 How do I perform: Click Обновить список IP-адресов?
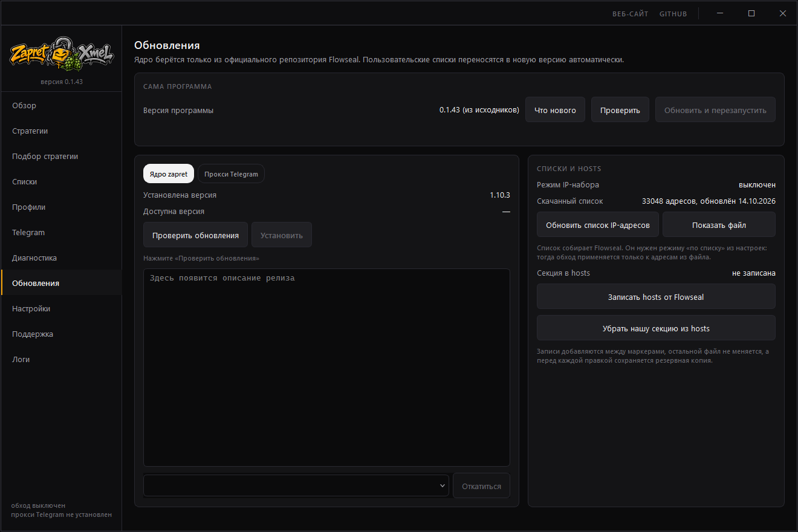point(598,225)
